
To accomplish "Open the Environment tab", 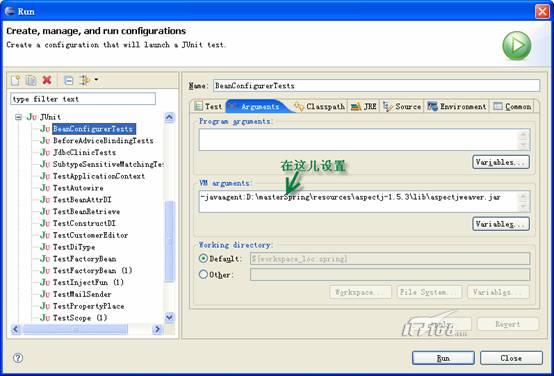I will [457, 106].
